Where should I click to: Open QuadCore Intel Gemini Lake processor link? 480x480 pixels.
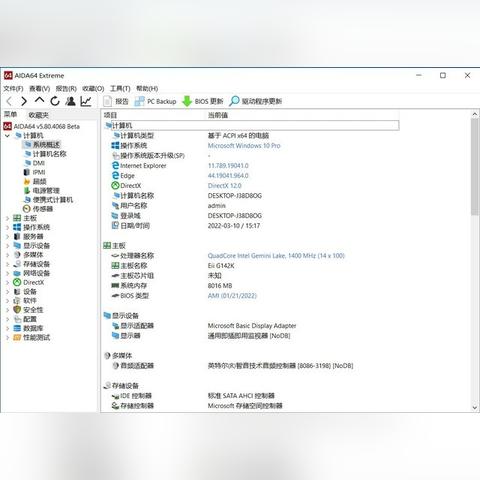click(276, 256)
